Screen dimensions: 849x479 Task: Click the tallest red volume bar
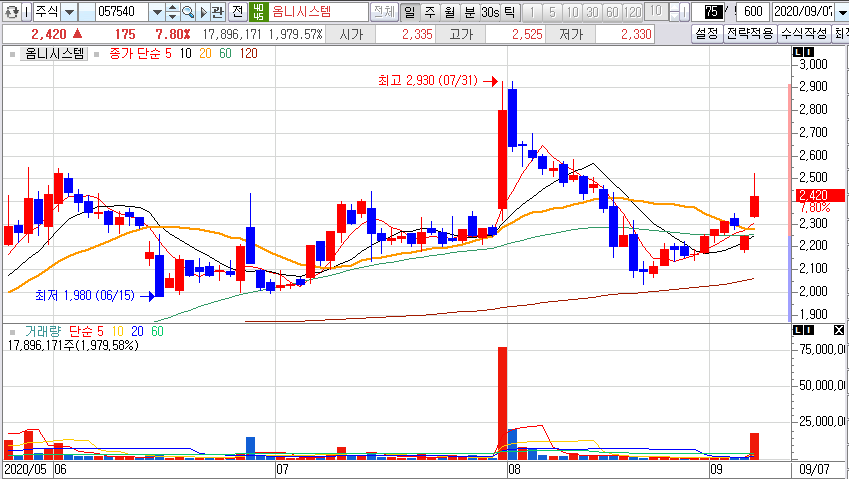tap(502, 403)
